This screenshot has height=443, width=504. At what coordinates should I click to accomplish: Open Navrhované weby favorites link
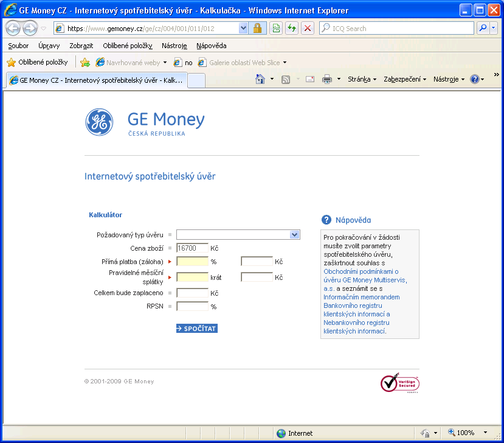click(x=132, y=63)
